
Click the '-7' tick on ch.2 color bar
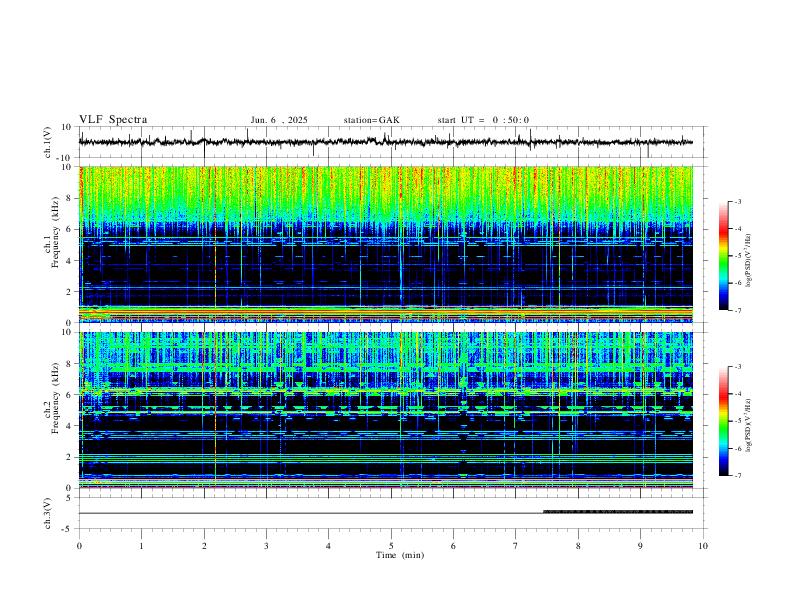tap(737, 476)
